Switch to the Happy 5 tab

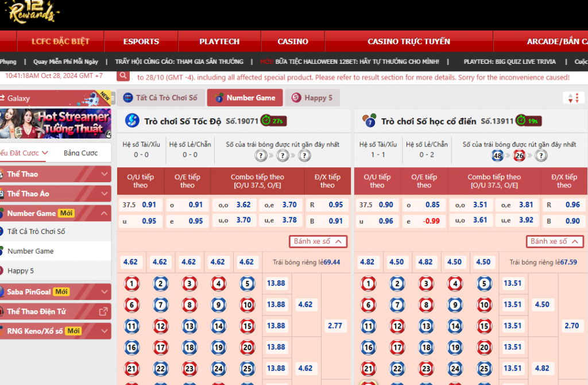(x=312, y=98)
